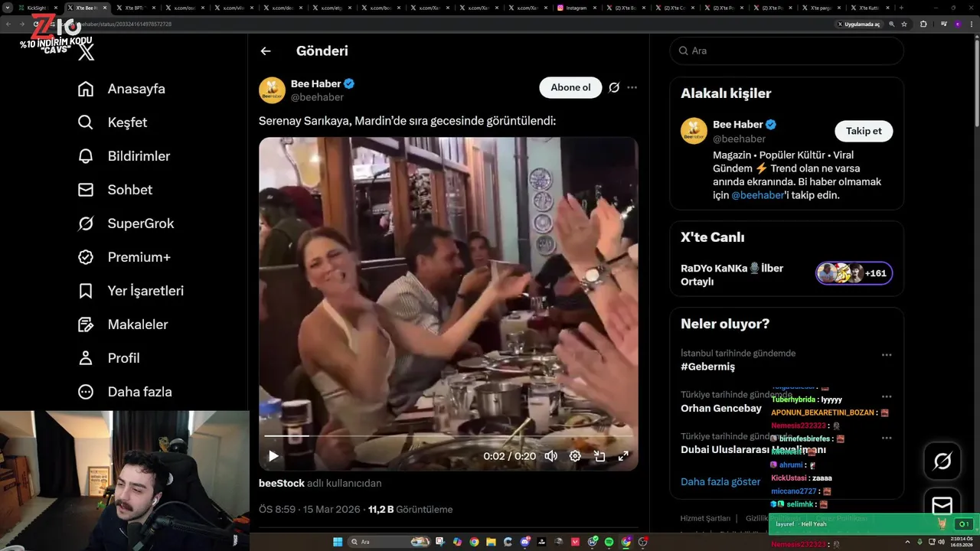Enter video fullscreen mode
This screenshot has height=551, width=980.
point(623,456)
